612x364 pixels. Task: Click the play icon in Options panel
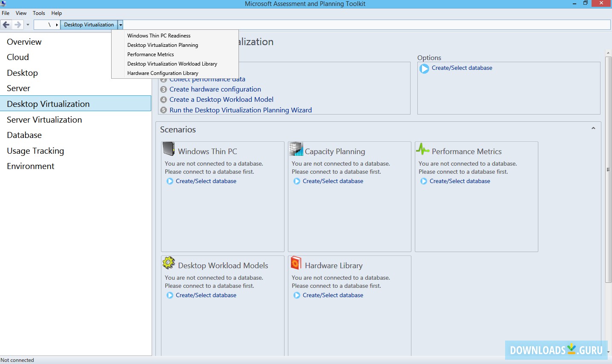point(424,69)
